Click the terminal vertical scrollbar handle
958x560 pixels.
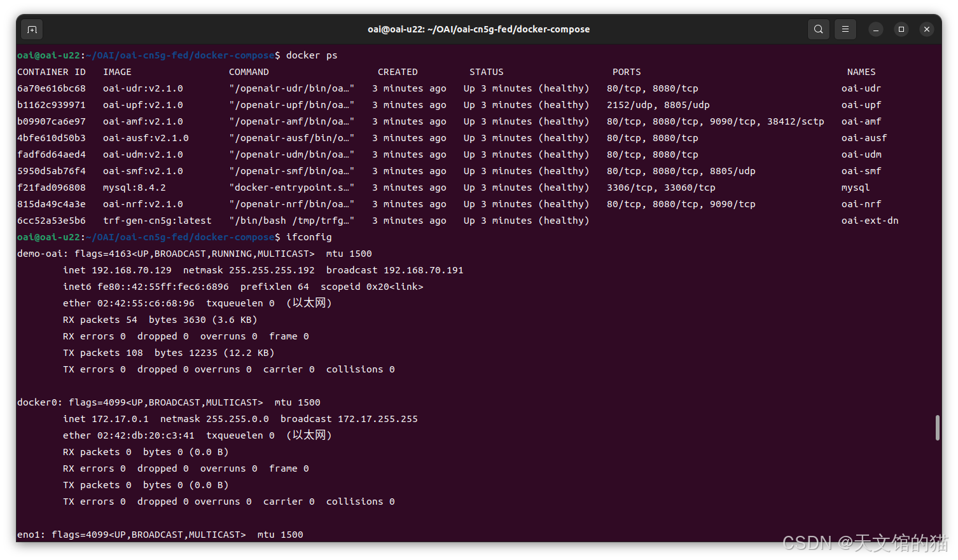point(937,428)
